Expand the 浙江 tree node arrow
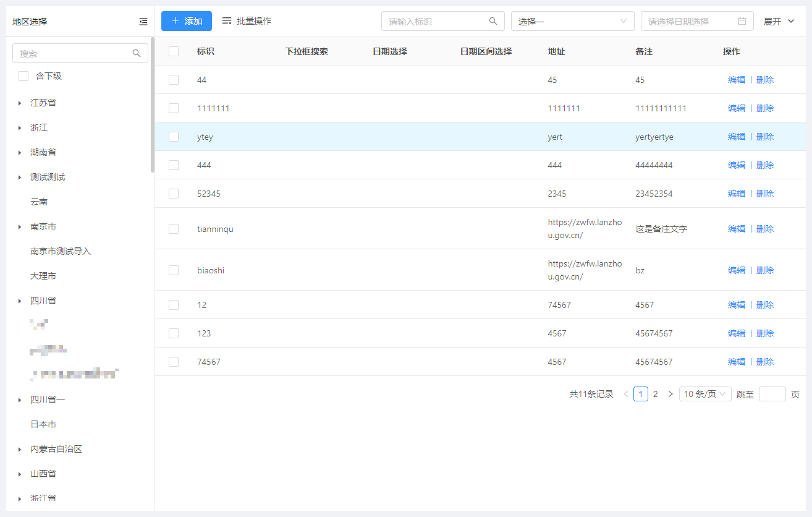 (20, 127)
